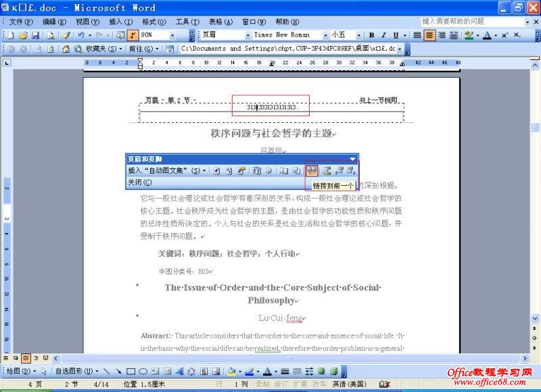The height and width of the screenshot is (392, 541).
Task: Insert WordArt from drawing toolbar
Action: coord(179,371)
